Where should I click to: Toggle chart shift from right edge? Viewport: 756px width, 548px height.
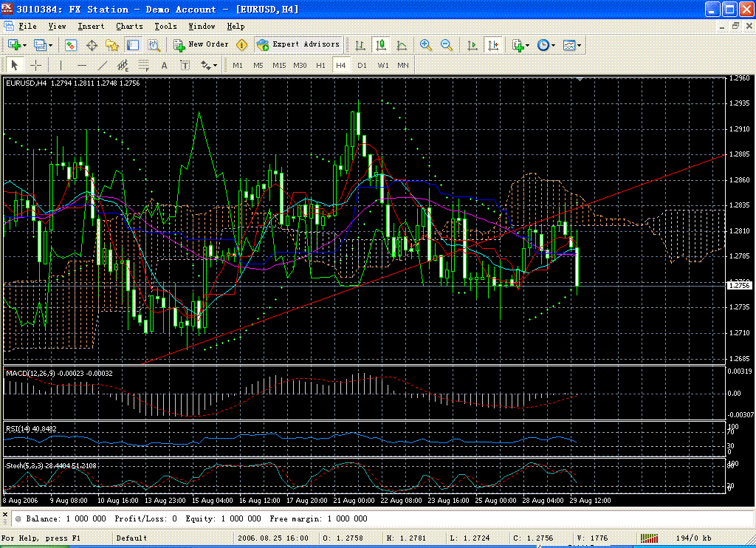(493, 45)
